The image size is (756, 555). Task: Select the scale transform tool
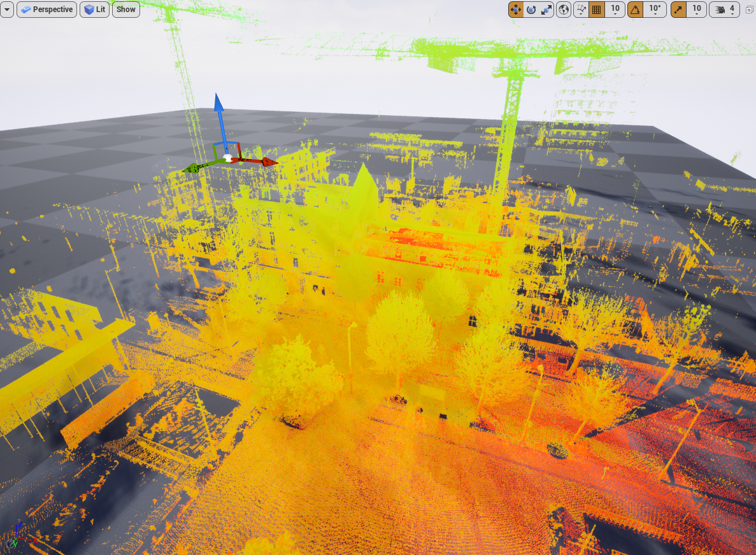[x=546, y=9]
